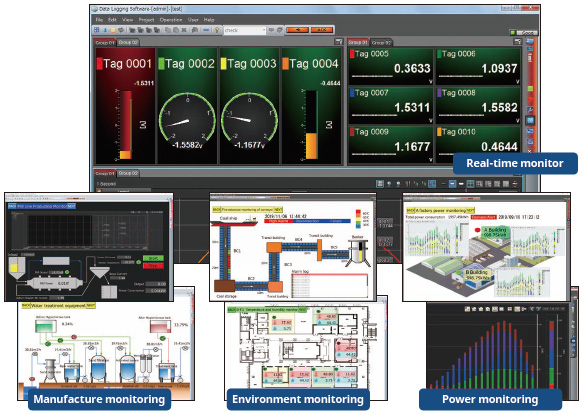Toggle the thick line width button in trend toolbar
This screenshot has height=415, width=583.
[461, 184]
